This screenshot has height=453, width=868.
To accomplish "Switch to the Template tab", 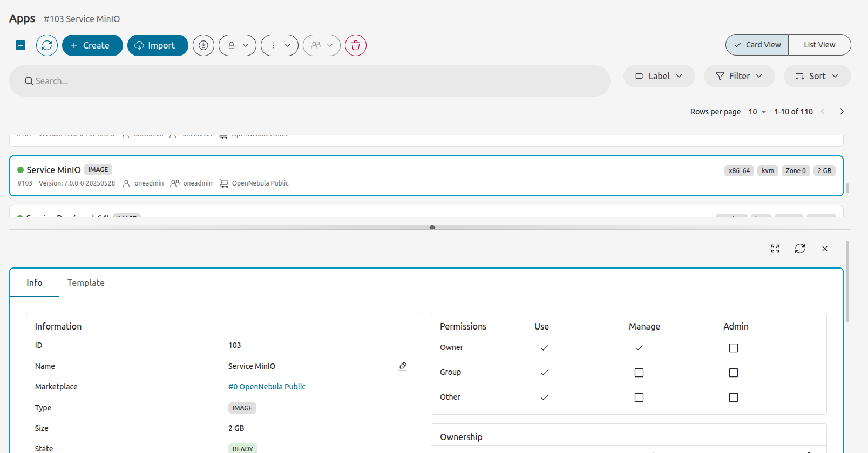I will tap(86, 283).
